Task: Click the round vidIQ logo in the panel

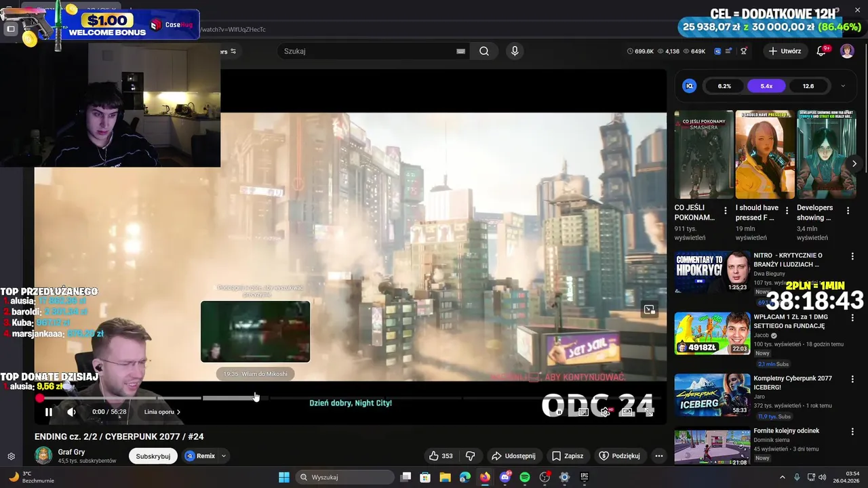Action: pos(690,86)
